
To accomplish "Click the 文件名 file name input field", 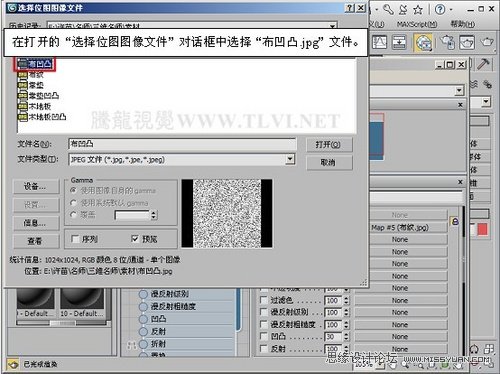I will (x=182, y=144).
